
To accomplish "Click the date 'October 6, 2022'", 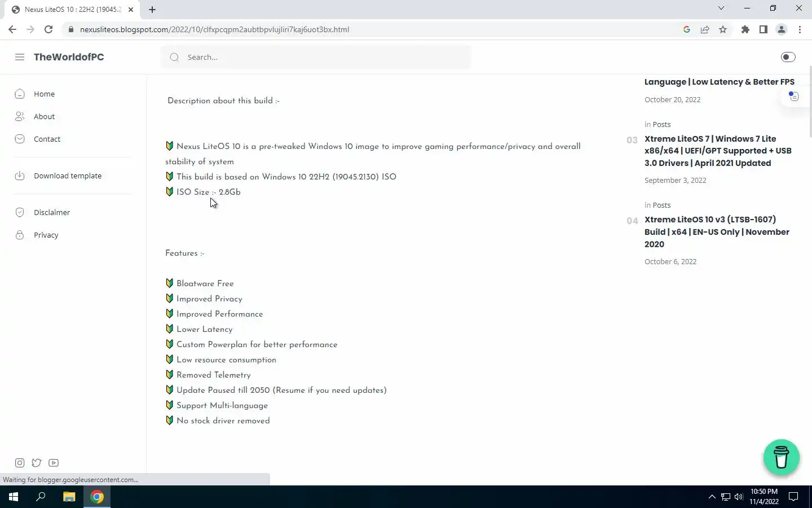I will (x=670, y=261).
